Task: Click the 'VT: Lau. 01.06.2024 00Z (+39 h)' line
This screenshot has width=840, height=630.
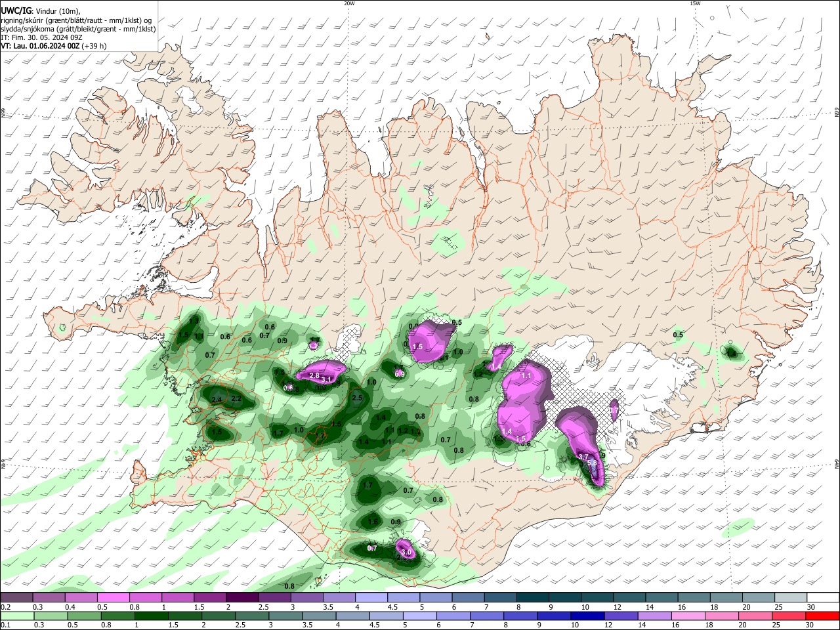Action: 54,46
